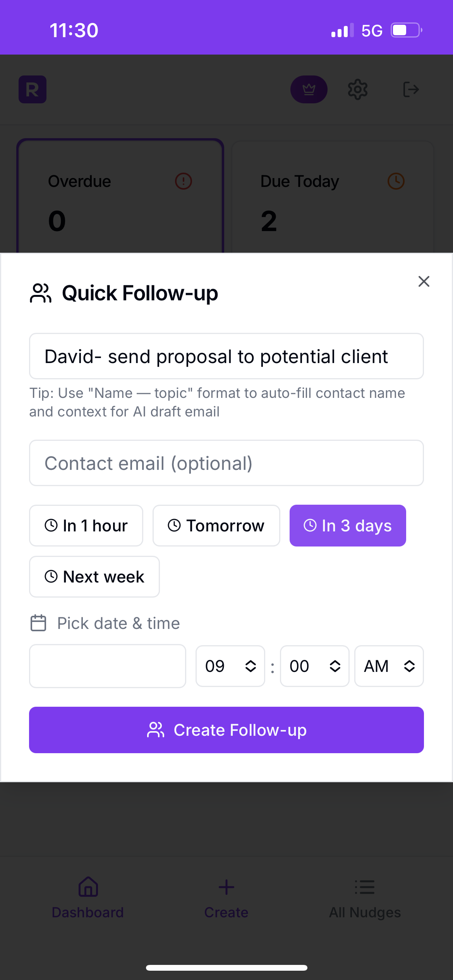Select the Next week reminder option
The image size is (453, 980).
(x=94, y=576)
